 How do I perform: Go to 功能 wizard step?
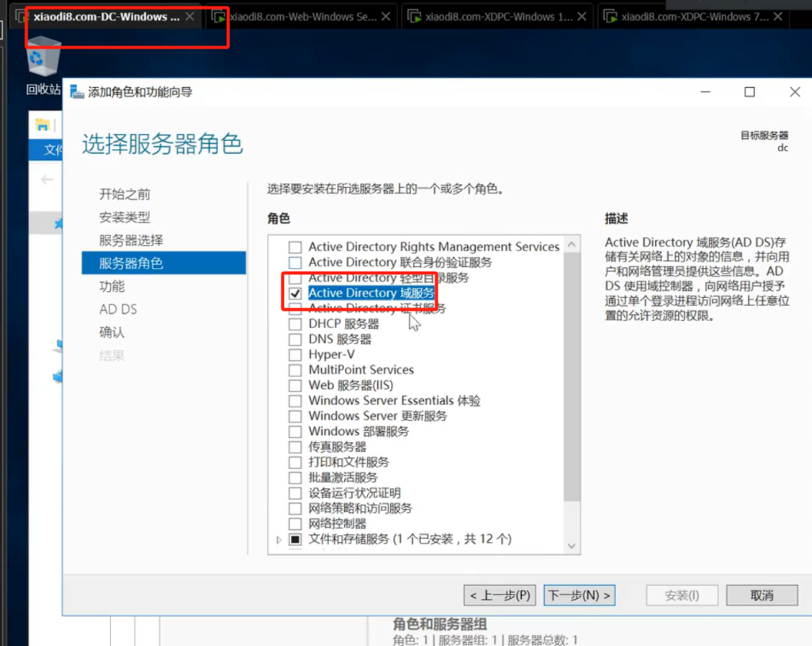tap(112, 286)
